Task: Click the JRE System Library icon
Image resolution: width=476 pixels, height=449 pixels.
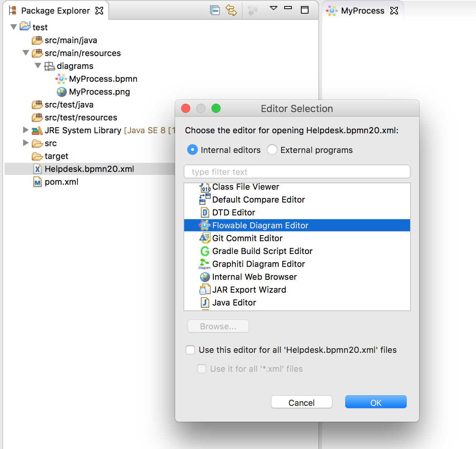Action: tap(37, 130)
